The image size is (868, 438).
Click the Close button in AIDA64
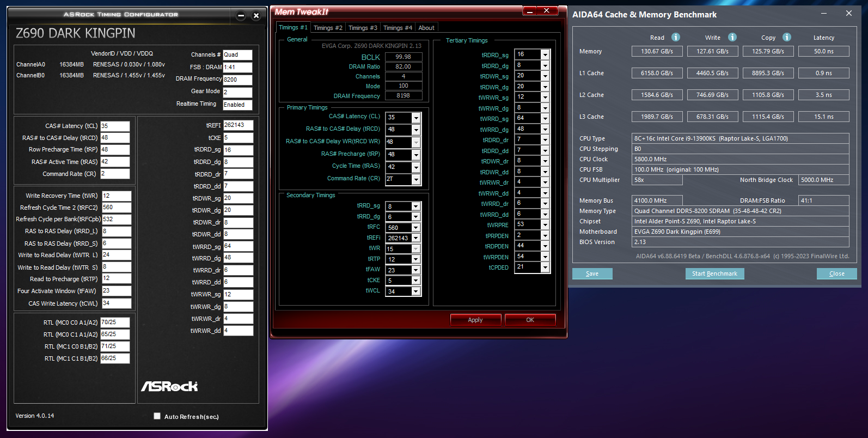click(836, 273)
